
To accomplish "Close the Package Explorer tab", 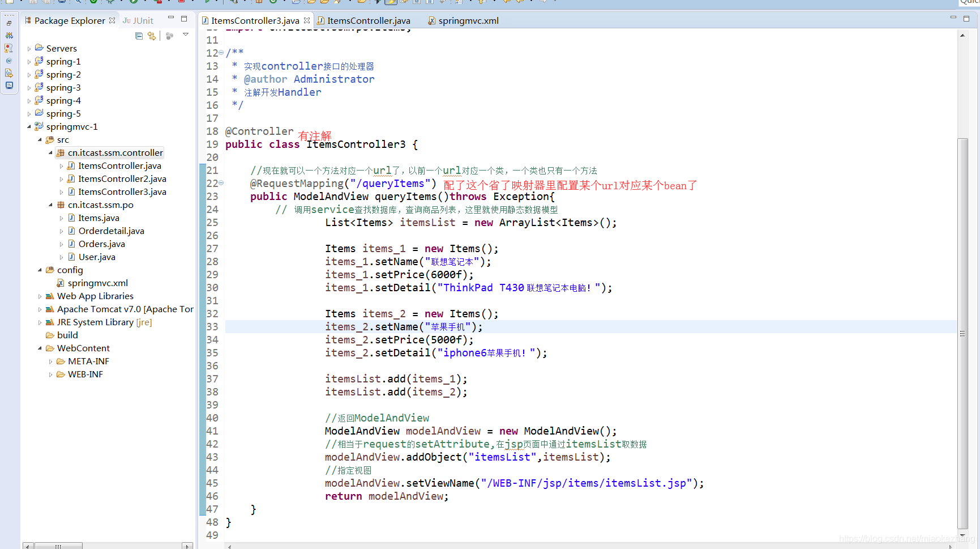I will (112, 20).
